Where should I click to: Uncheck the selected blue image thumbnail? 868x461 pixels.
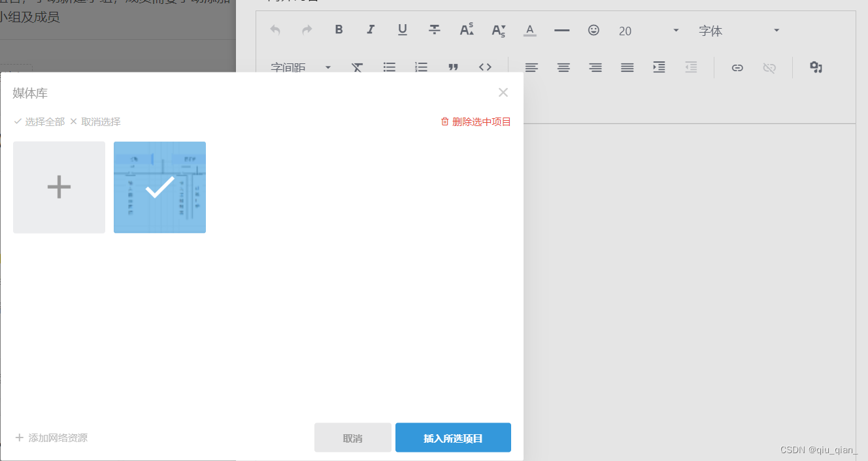coord(159,187)
